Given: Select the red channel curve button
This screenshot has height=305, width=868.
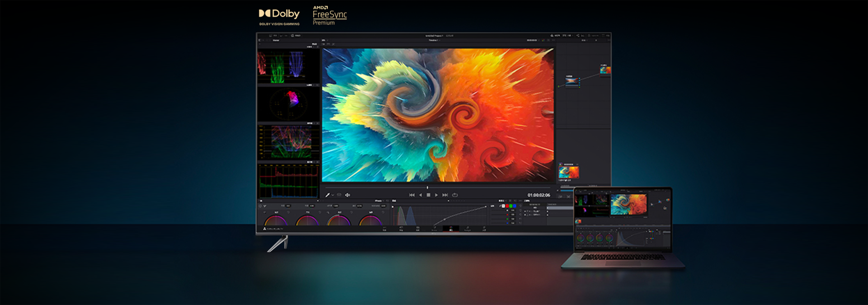Looking at the screenshot, I should tap(507, 206).
